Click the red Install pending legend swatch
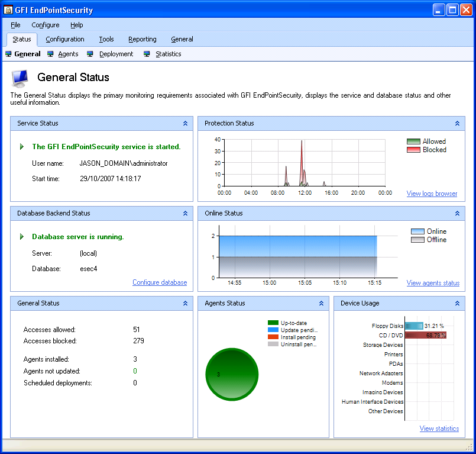This screenshot has width=476, height=454. (x=273, y=337)
